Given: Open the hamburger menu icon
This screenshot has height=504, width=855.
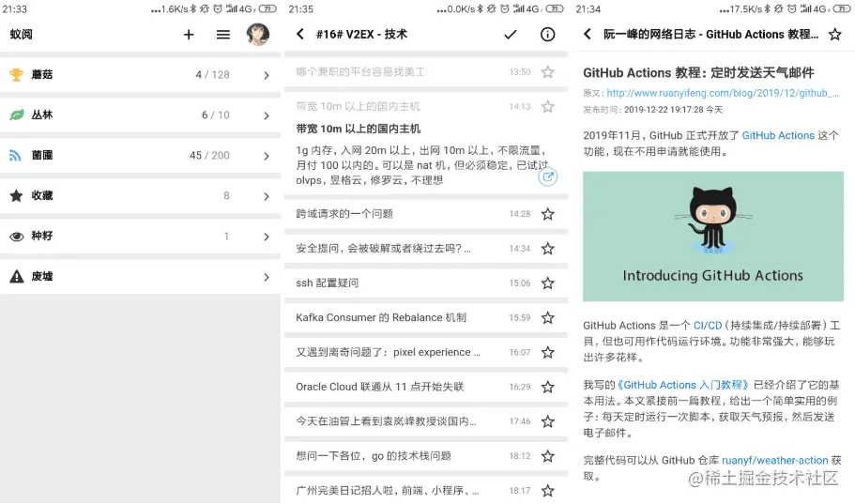Looking at the screenshot, I should pos(223,35).
